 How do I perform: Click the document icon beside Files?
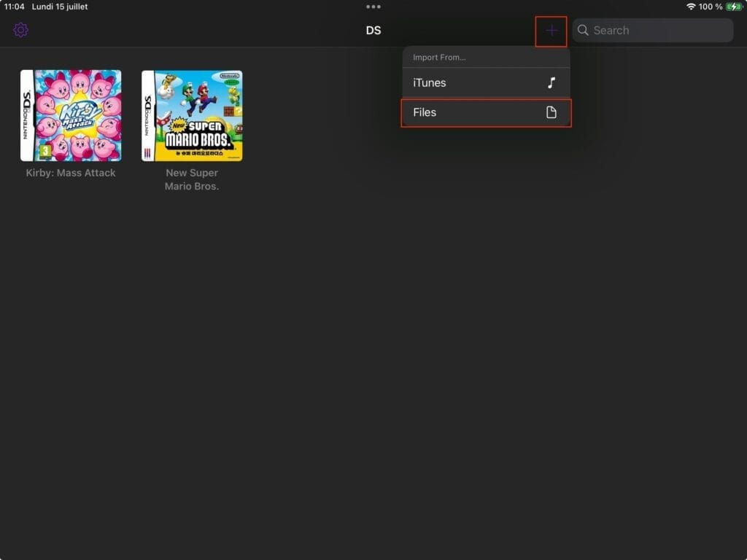coord(551,112)
